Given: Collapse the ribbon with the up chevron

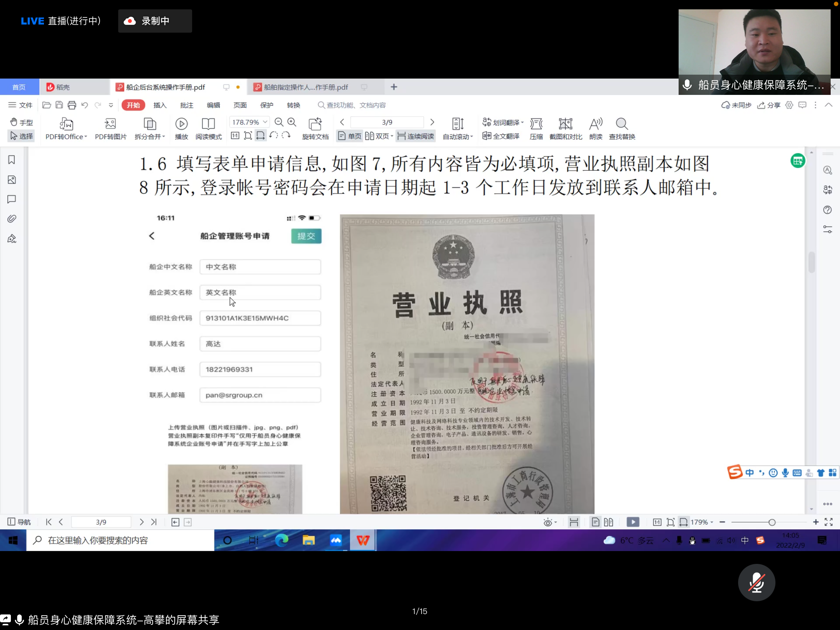Looking at the screenshot, I should [x=829, y=105].
